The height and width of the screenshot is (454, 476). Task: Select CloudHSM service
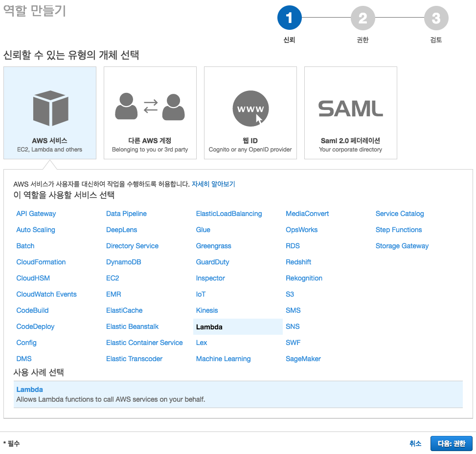pos(33,278)
